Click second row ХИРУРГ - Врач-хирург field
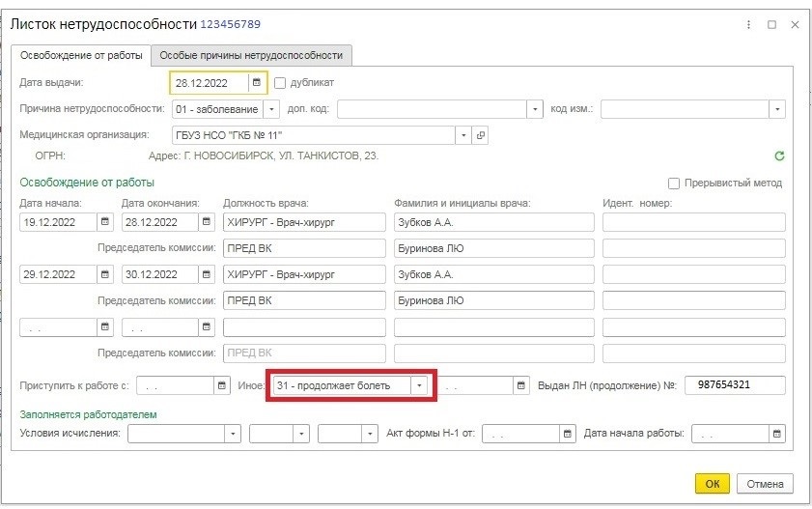This screenshot has height=509, width=812. tap(304, 274)
